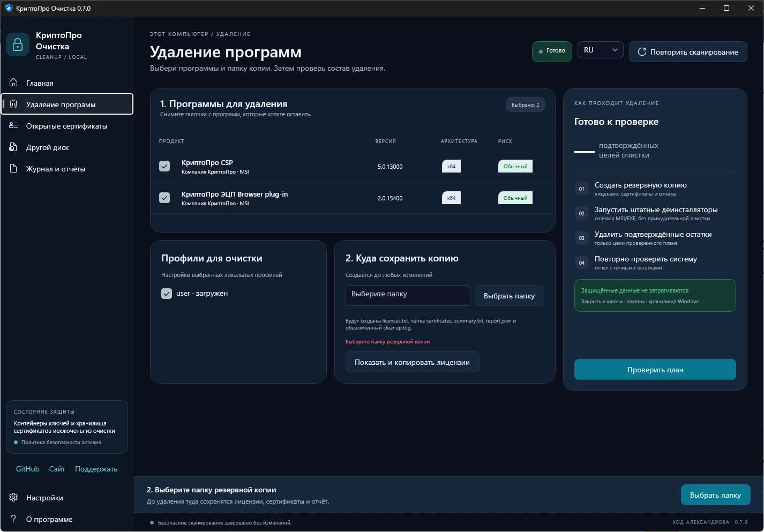
Task: Click the disk-search icon beside Другой диск
Action: point(14,147)
